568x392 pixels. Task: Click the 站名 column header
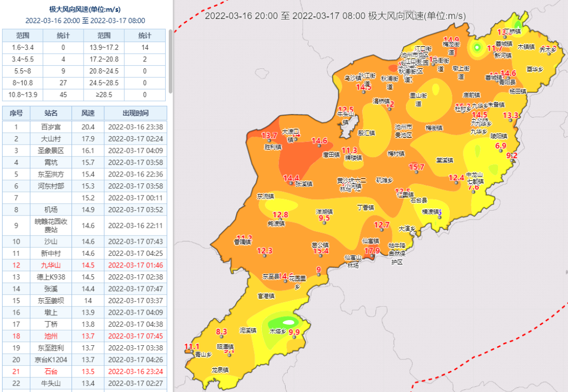coord(51,113)
